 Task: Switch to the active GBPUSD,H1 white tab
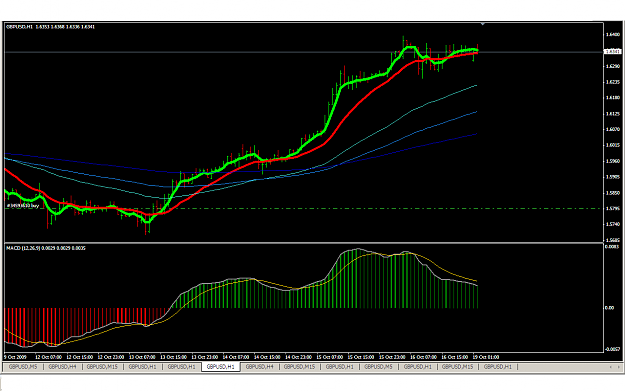[221, 367]
